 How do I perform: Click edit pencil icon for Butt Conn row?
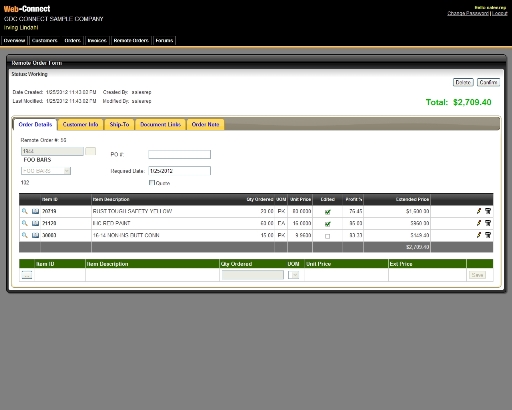tap(479, 235)
